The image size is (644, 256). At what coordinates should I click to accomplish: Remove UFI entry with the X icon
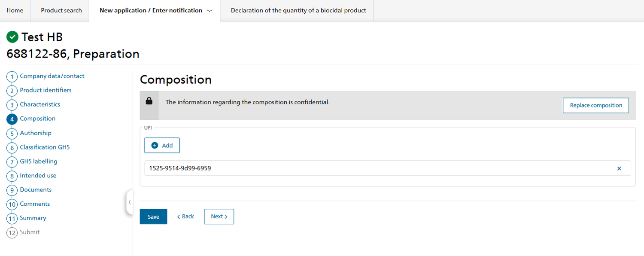click(x=619, y=168)
